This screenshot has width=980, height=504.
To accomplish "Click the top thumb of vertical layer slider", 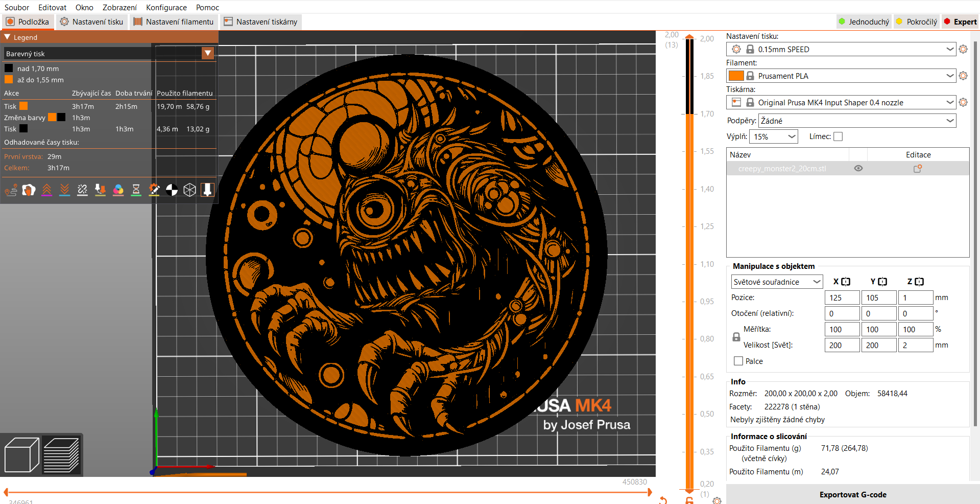I will (689, 37).
